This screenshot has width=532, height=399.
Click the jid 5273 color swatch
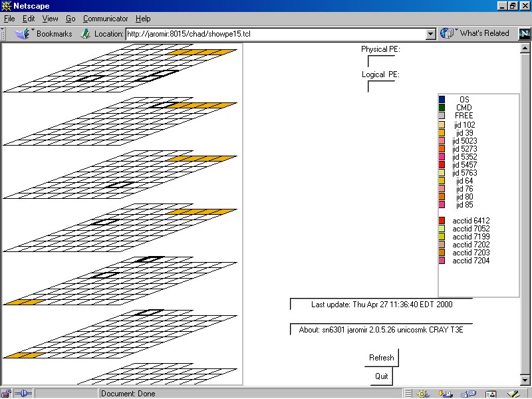[442, 148]
